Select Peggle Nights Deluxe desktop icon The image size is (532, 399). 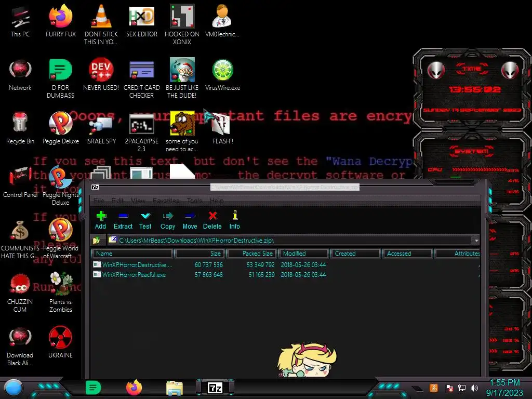point(60,186)
